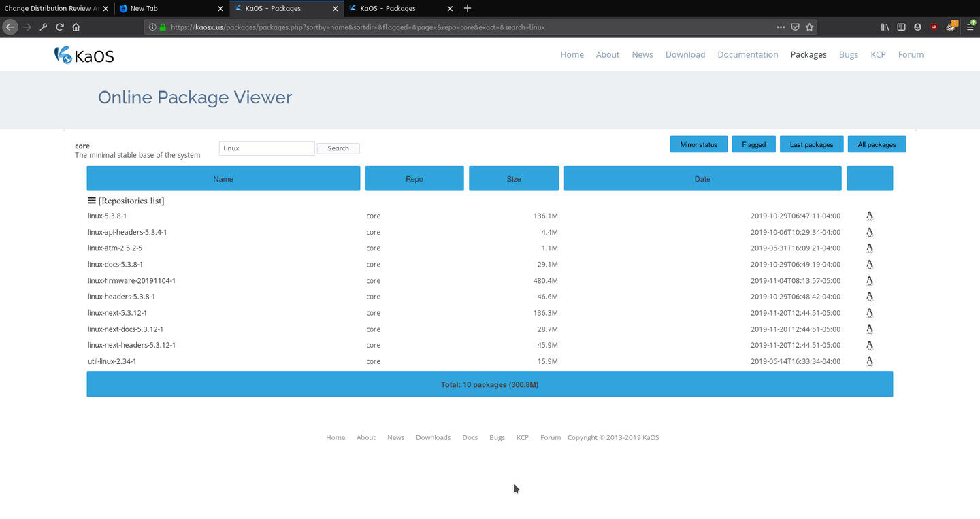This screenshot has width=980, height=519.
Task: Open the KCP nav link in header
Action: click(x=878, y=55)
